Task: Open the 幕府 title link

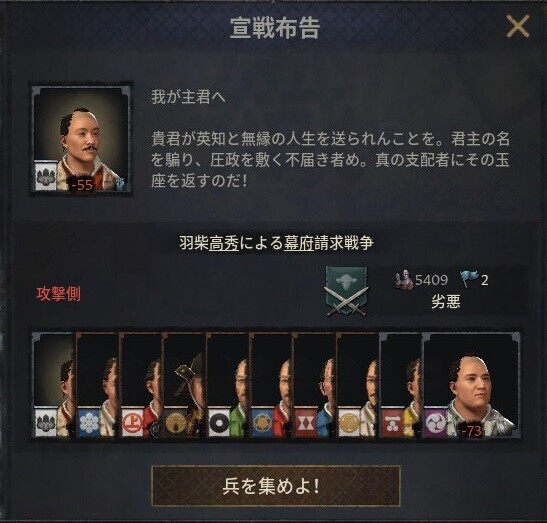Action: click(x=299, y=243)
